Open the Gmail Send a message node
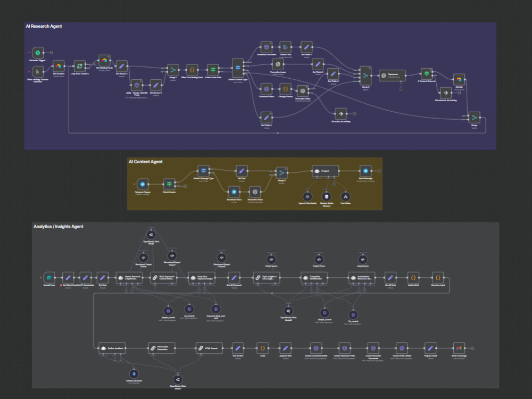Image resolution: width=532 pixels, height=399 pixels. click(459, 348)
